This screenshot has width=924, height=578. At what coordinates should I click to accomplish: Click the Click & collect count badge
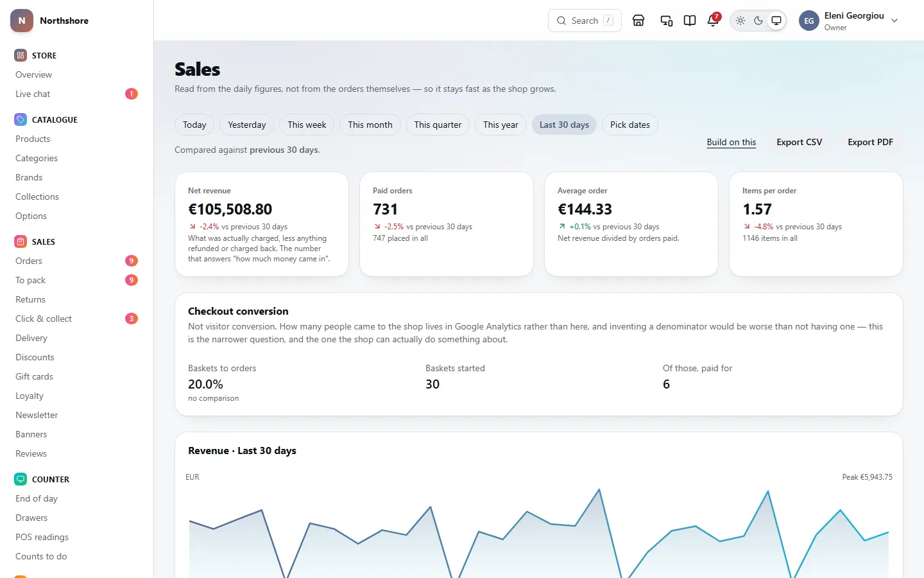(x=132, y=319)
